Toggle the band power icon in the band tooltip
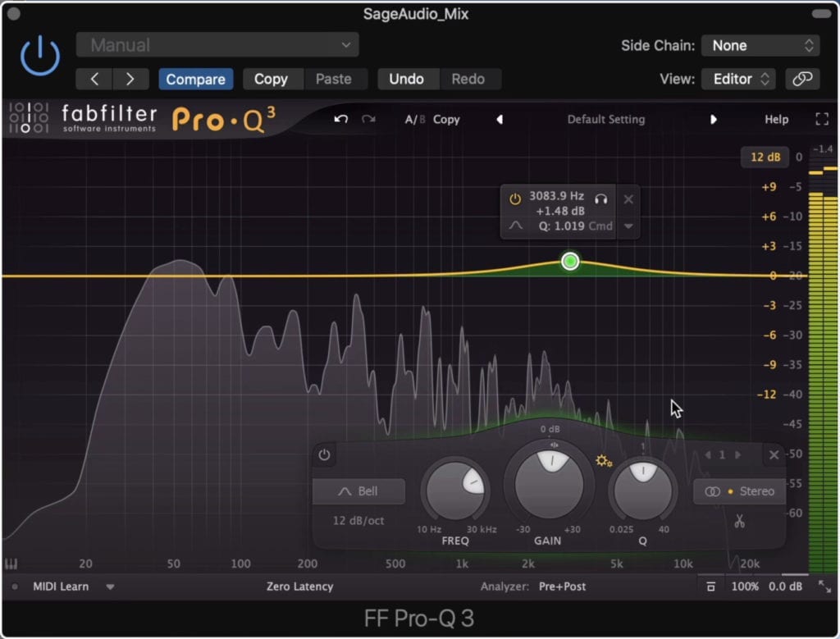Image resolution: width=840 pixels, height=639 pixels. coord(515,199)
